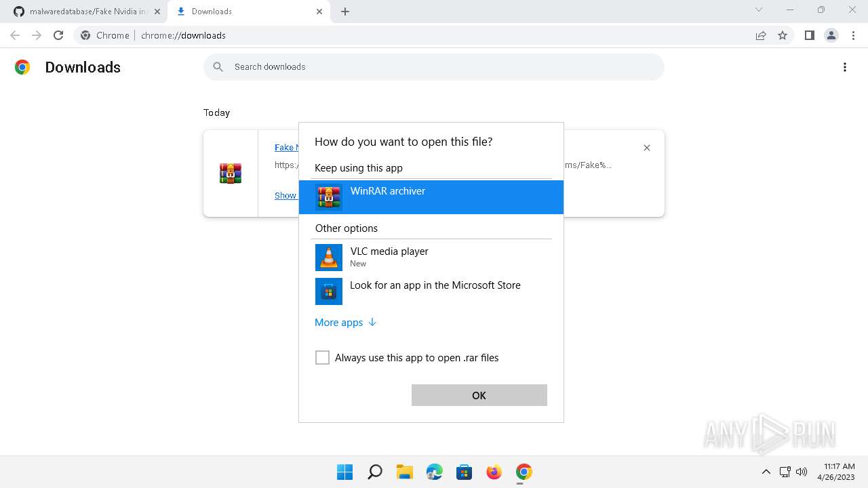Share this page icon in address bar
This screenshot has height=488, width=868.
tap(761, 35)
